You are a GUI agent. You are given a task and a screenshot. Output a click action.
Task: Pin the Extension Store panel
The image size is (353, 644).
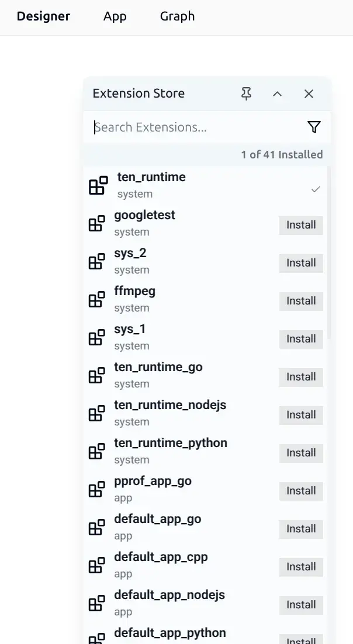click(x=246, y=94)
